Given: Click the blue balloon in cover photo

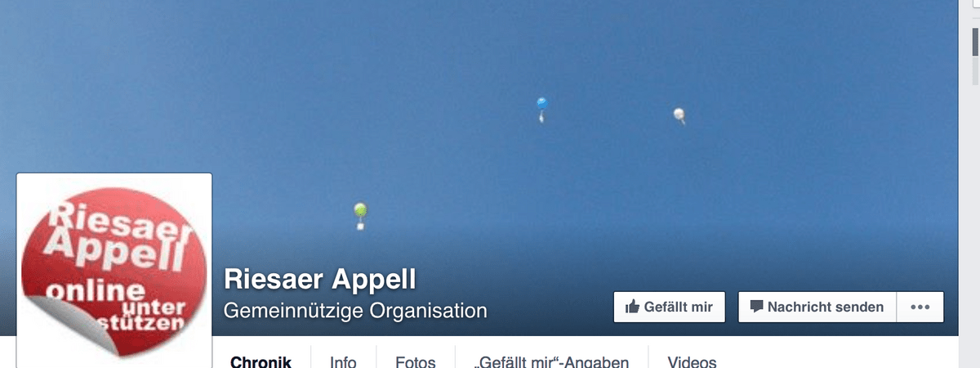Looking at the screenshot, I should click(x=541, y=109).
